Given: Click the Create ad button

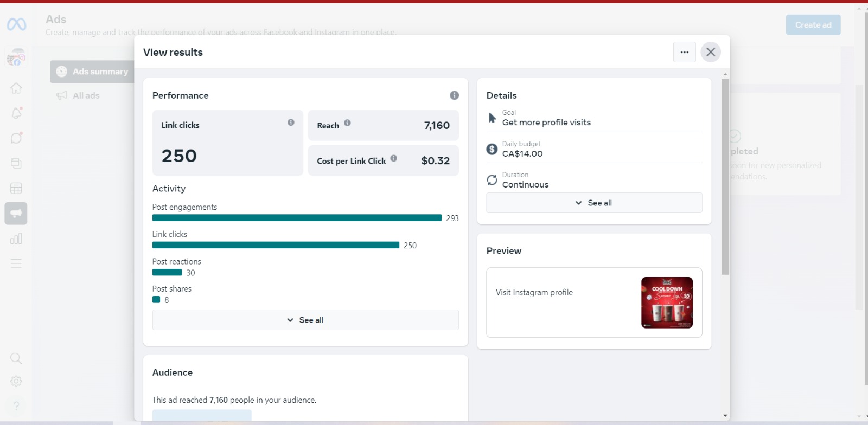Looking at the screenshot, I should pos(813,25).
